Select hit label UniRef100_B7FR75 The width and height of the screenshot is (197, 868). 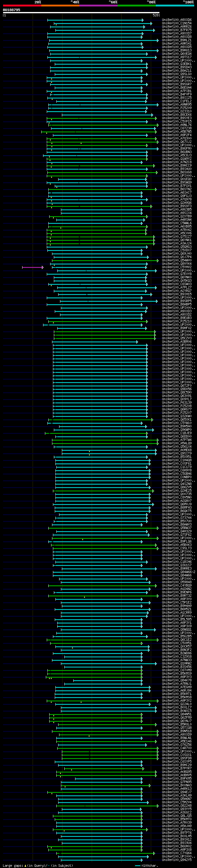pos(177,30)
